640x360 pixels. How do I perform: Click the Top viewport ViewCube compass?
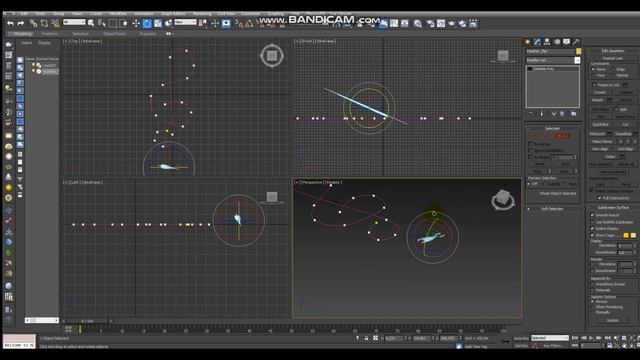pyautogui.click(x=272, y=56)
